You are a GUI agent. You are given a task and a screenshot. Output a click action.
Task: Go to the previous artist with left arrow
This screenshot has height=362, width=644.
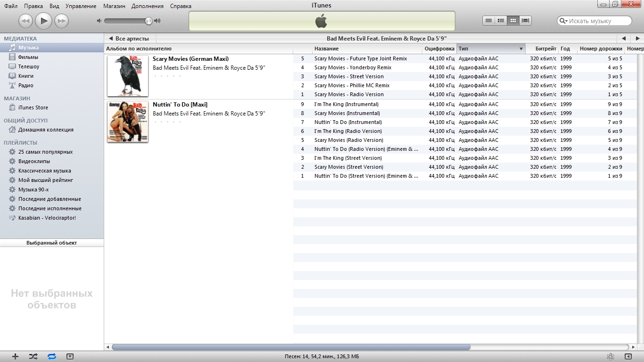click(x=624, y=39)
